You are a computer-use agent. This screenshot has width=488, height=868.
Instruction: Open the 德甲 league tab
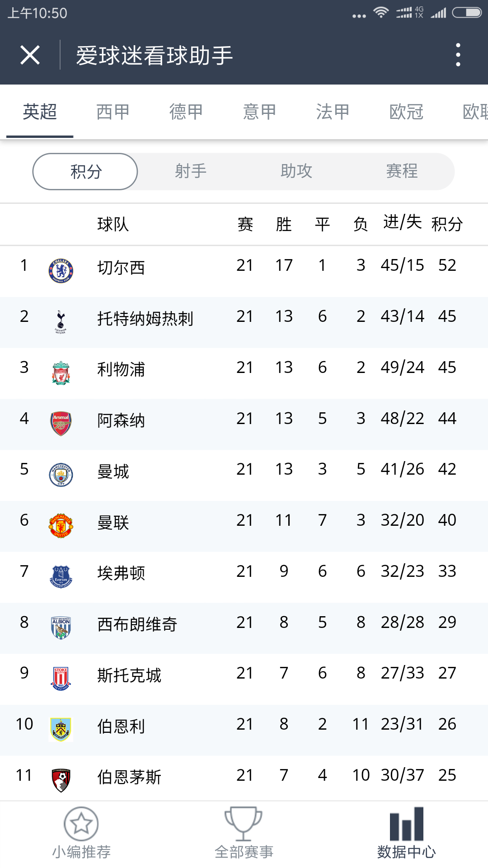pos(186,112)
